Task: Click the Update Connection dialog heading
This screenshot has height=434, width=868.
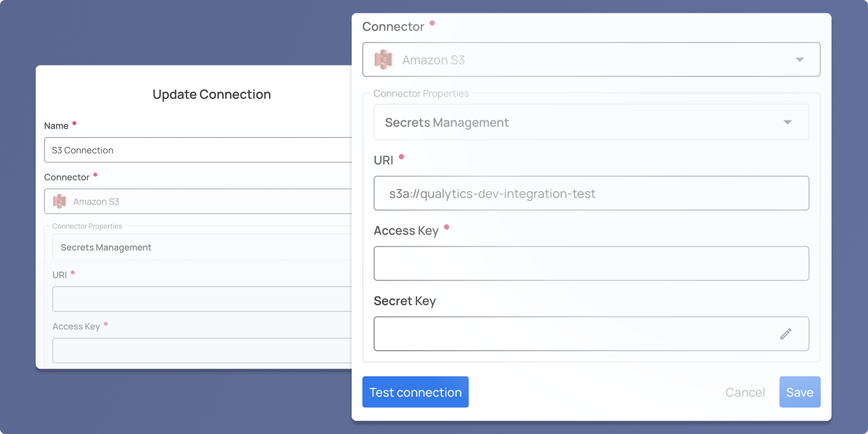Action: (212, 94)
